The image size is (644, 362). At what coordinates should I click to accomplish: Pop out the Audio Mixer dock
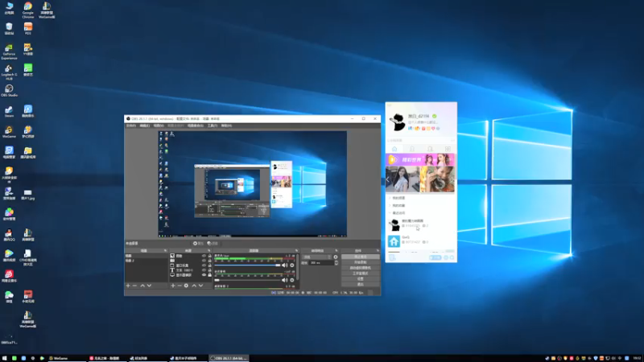tap(296, 250)
